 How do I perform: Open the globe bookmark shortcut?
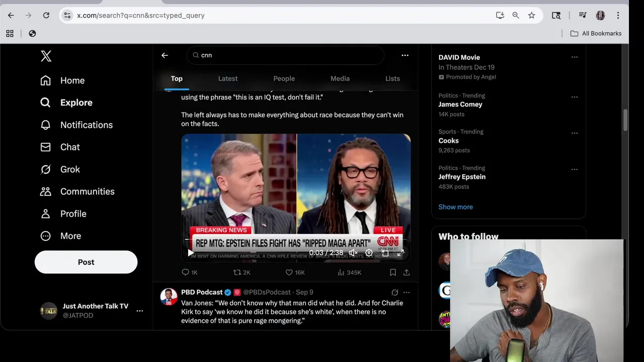coord(32,34)
